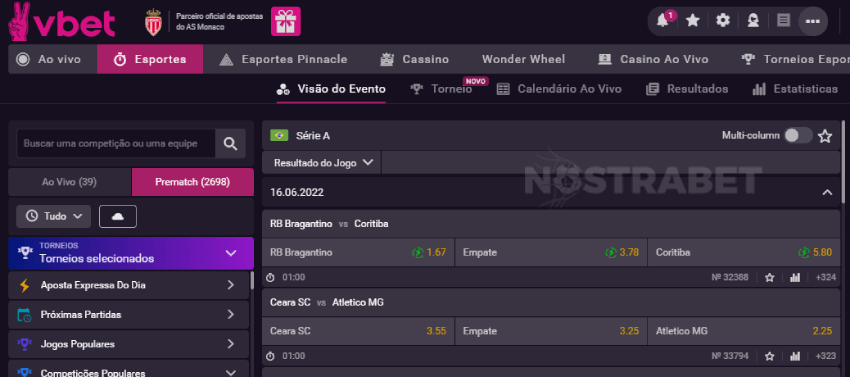The height and width of the screenshot is (377, 850).
Task: Open the Torneio sub-tab
Action: pyautogui.click(x=442, y=89)
